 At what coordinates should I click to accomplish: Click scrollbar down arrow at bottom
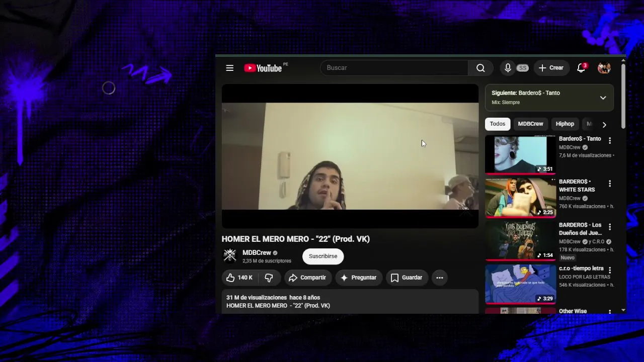623,310
